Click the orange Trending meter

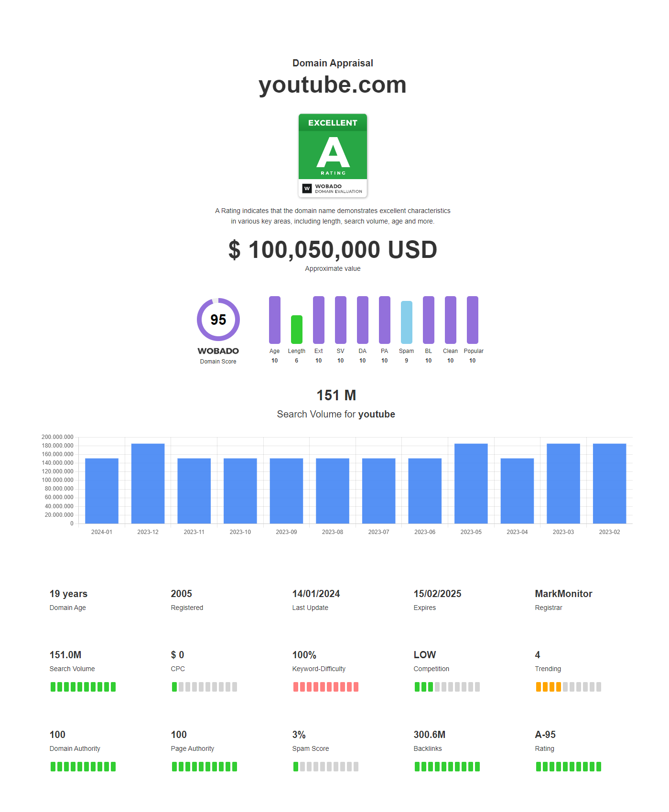[569, 687]
